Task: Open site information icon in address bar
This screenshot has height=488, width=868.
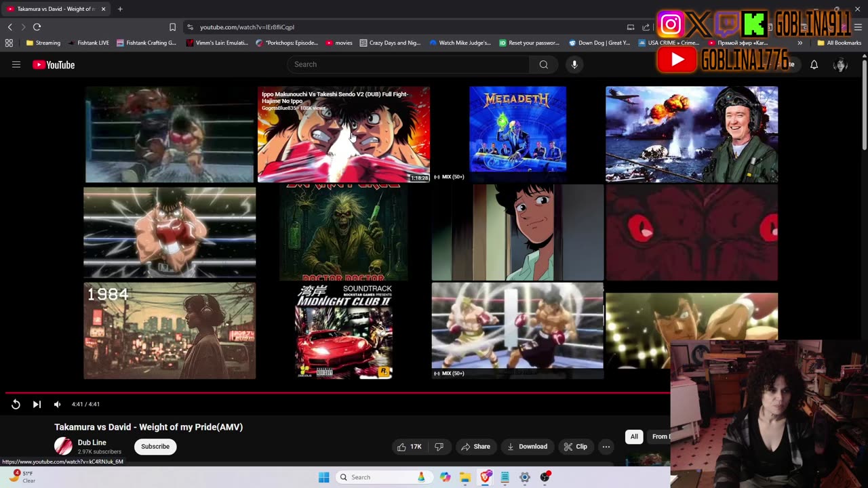Action: (191, 27)
